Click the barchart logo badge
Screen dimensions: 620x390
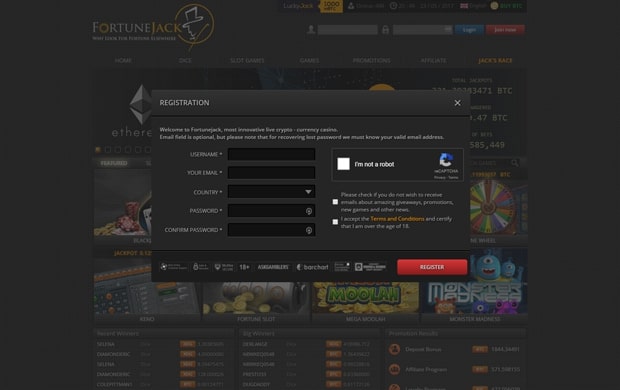(312, 267)
